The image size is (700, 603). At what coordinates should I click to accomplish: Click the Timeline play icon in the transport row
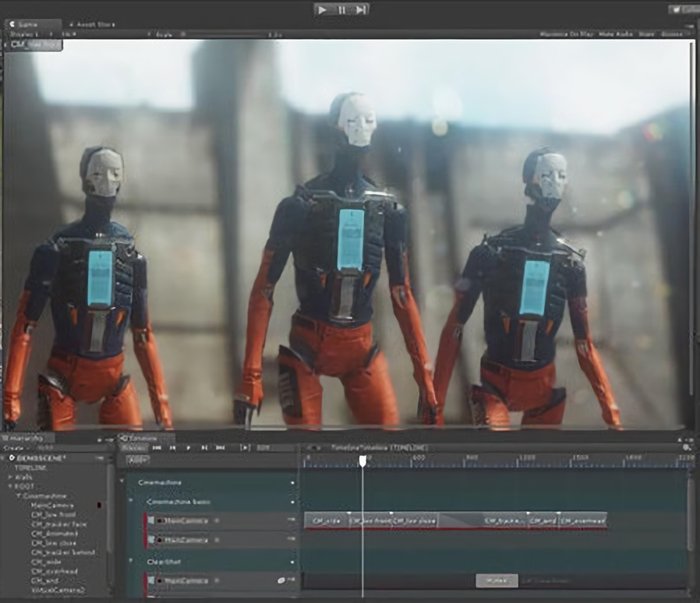189,448
